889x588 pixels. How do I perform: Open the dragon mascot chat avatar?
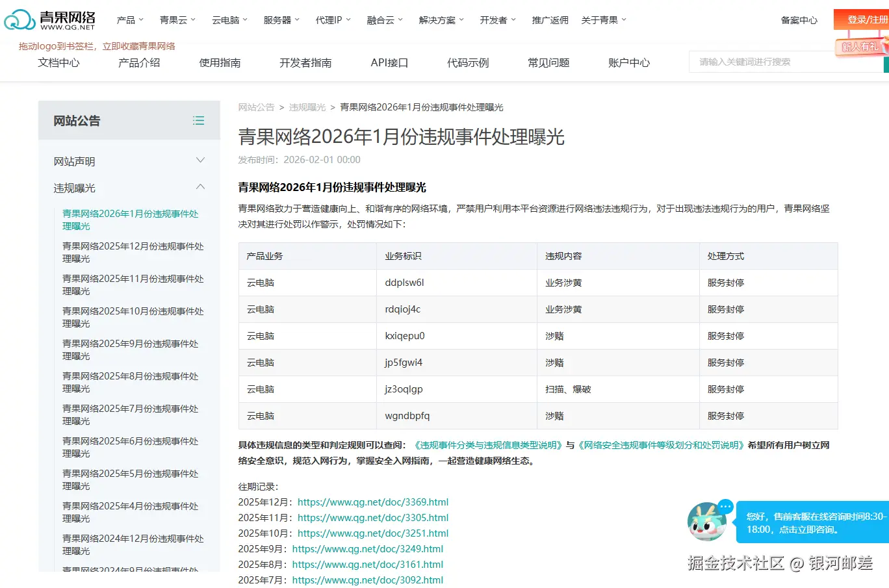[707, 521]
